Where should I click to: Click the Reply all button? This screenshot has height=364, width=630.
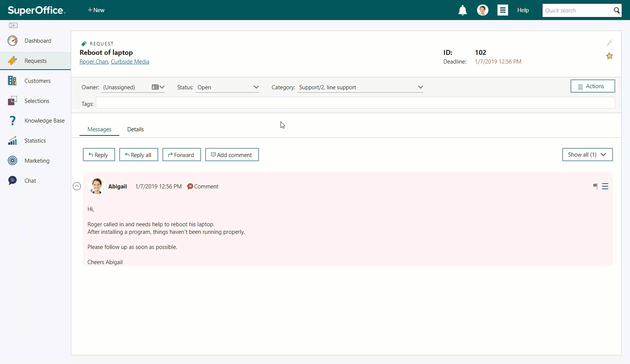pos(139,155)
